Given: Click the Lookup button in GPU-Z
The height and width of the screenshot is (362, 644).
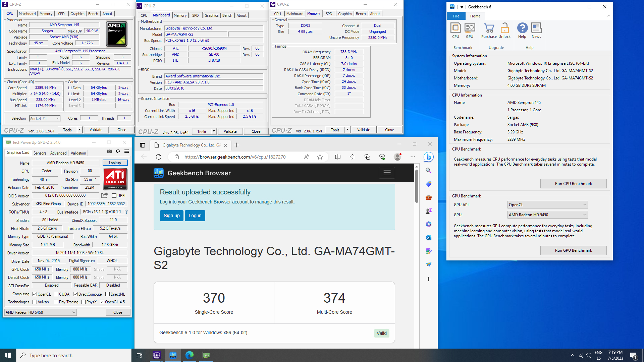Looking at the screenshot, I should click(115, 163).
